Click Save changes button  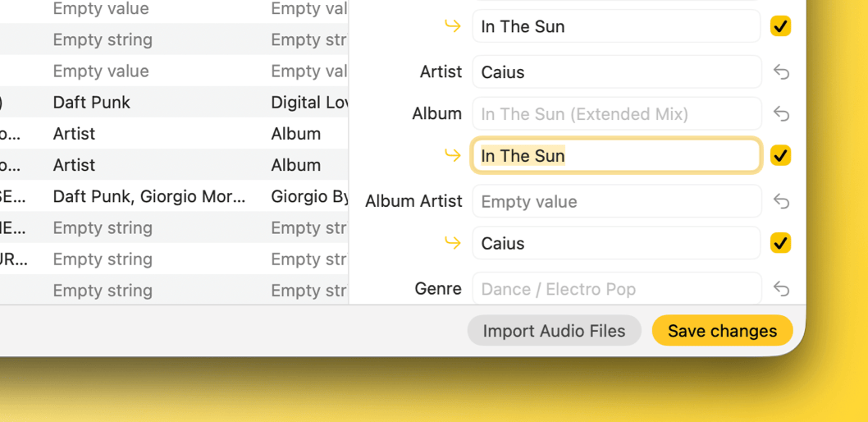click(722, 331)
